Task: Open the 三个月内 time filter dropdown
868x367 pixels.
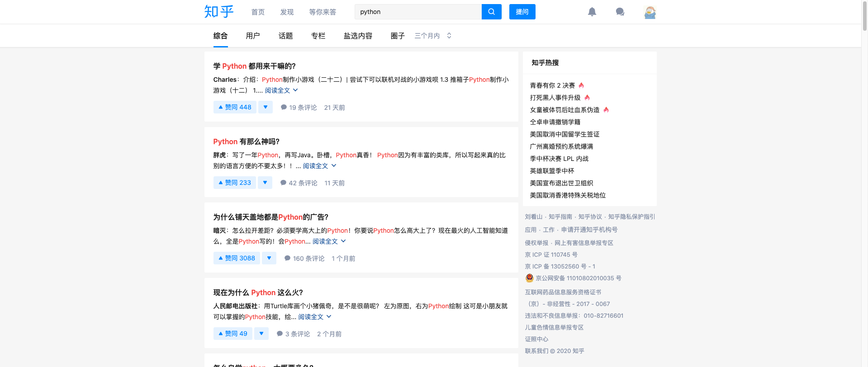Action: [x=433, y=36]
